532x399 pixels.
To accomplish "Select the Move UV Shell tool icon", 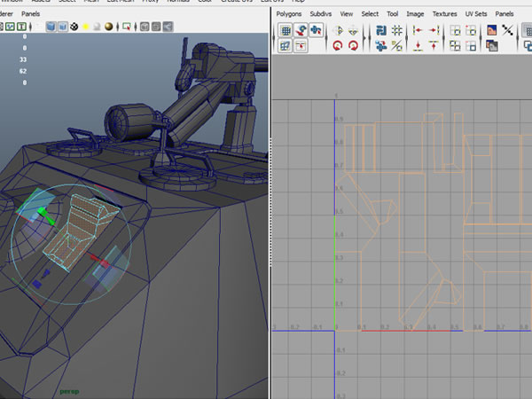I will coord(301,30).
